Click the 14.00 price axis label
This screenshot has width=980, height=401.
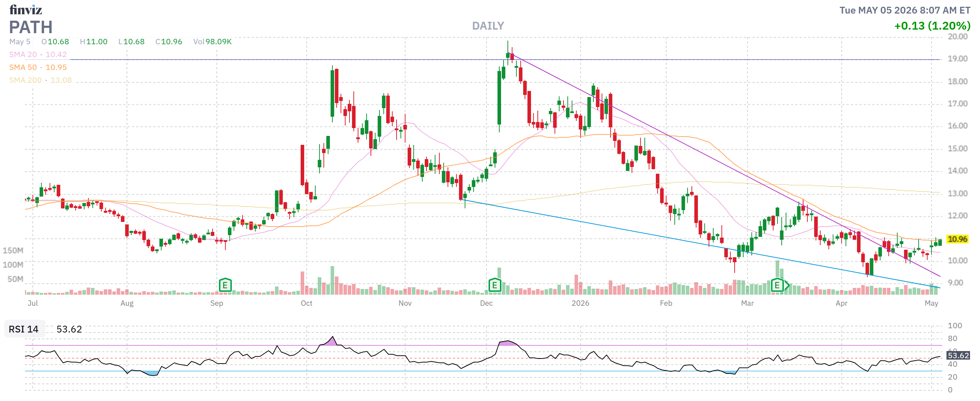pos(958,171)
